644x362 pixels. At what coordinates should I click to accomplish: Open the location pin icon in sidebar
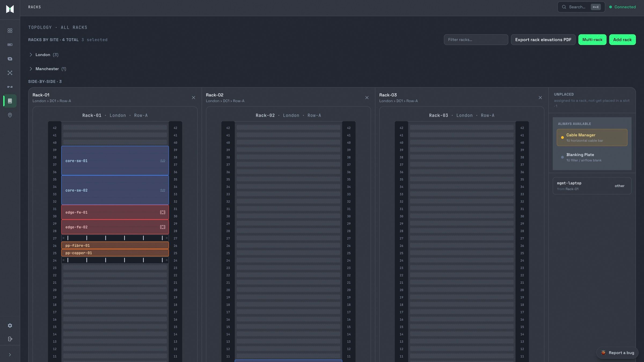[10, 115]
